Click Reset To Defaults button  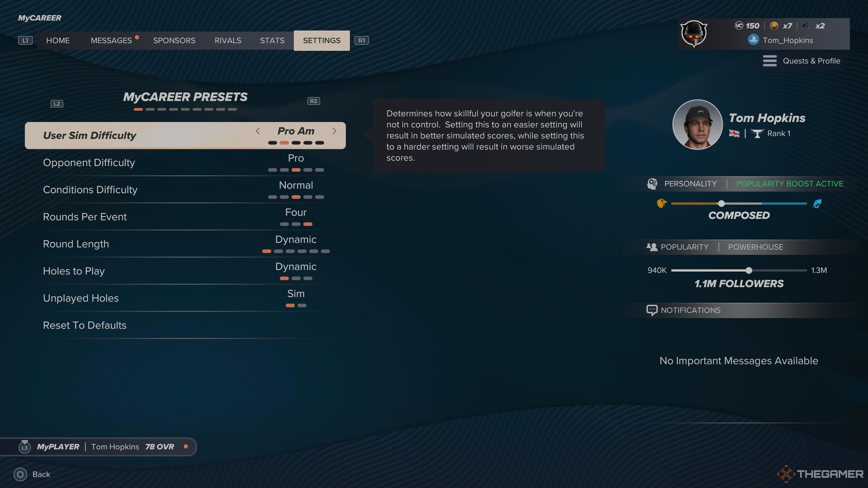pos(85,325)
